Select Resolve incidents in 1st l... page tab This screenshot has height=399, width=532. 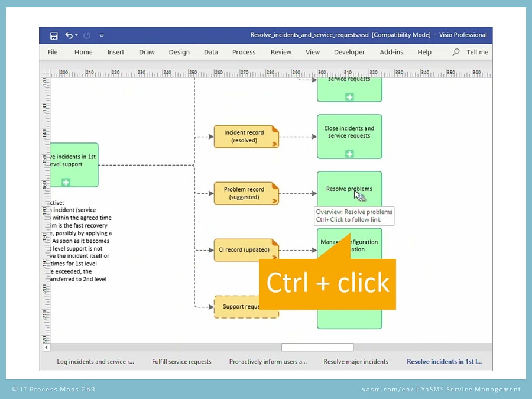pos(444,362)
